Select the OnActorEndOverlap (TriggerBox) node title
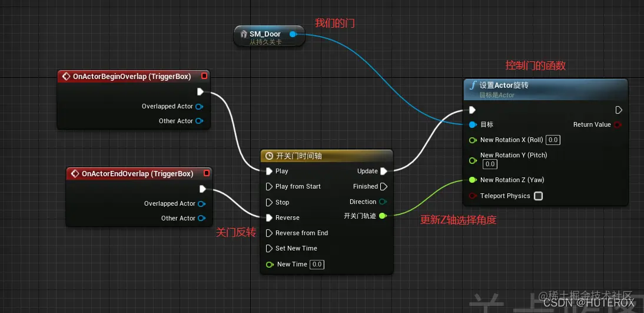 coord(137,173)
